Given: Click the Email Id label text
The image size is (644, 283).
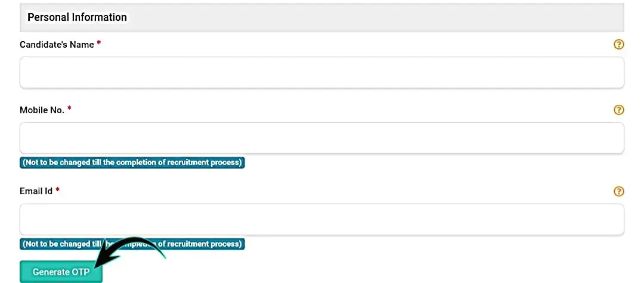Looking at the screenshot, I should tap(36, 192).
